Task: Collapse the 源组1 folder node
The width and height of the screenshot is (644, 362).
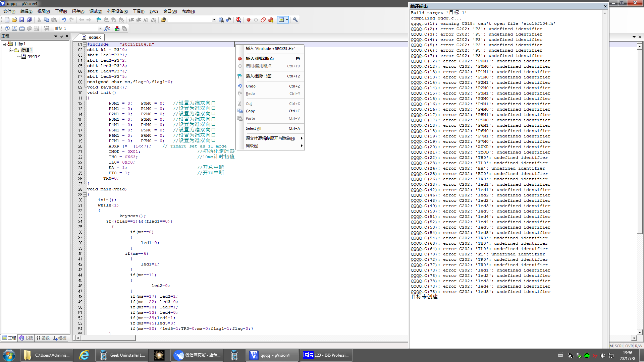Action: tap(10, 50)
